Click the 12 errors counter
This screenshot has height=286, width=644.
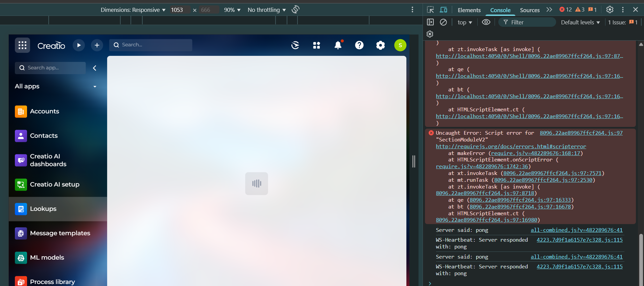(566, 9)
